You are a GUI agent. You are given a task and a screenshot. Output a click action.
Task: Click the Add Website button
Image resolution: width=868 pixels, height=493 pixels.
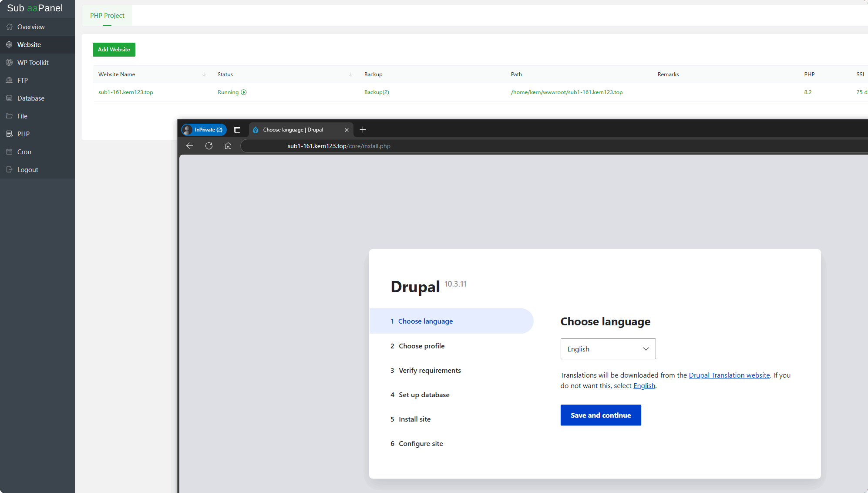[114, 50]
